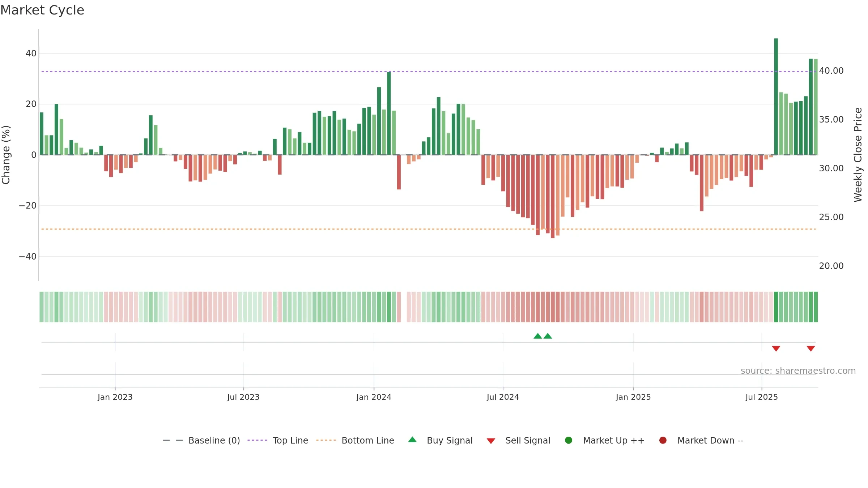Screen dimensions: 868x488
Task: Select the first green buy signal marker
Action: tap(538, 336)
